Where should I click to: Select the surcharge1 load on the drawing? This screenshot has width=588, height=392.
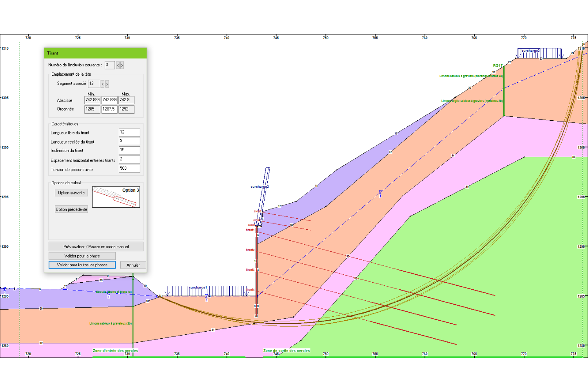(x=198, y=288)
